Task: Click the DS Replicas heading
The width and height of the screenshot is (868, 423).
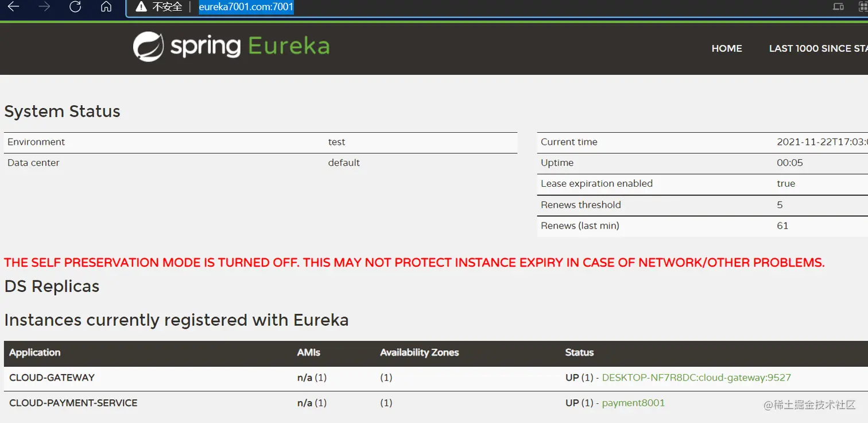Action: click(52, 286)
